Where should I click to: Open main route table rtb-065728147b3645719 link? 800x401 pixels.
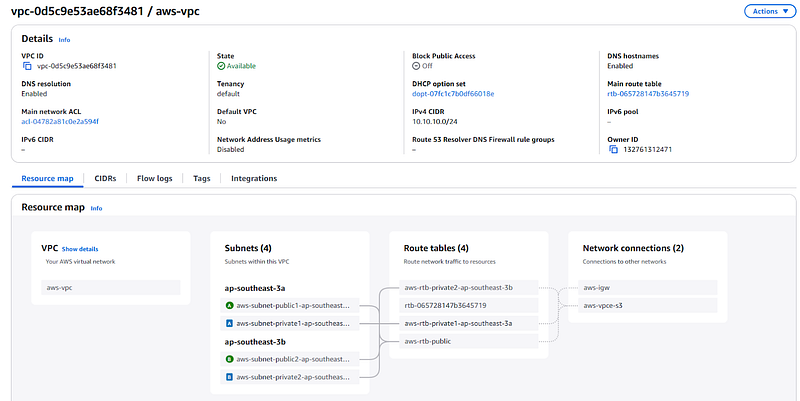[x=648, y=94]
